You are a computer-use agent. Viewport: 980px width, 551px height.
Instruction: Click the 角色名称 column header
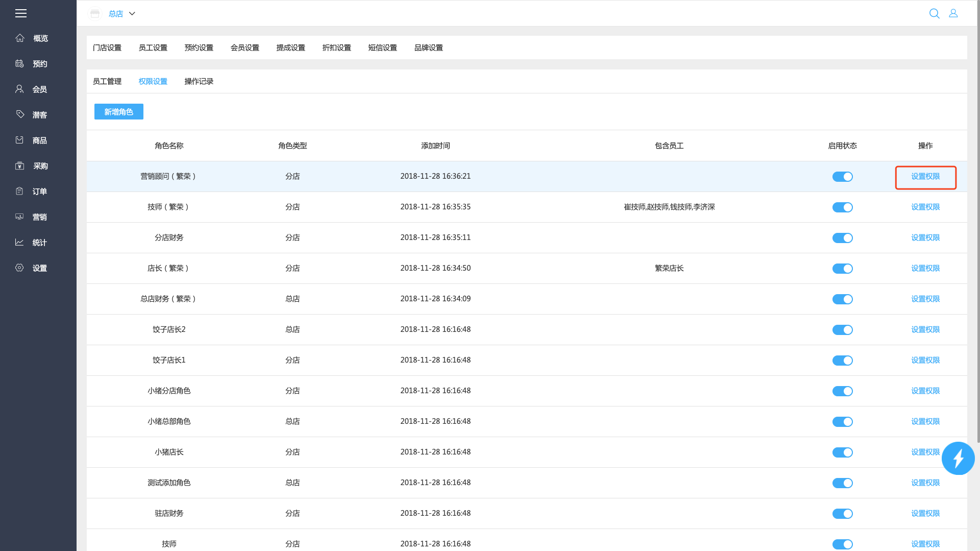(169, 146)
